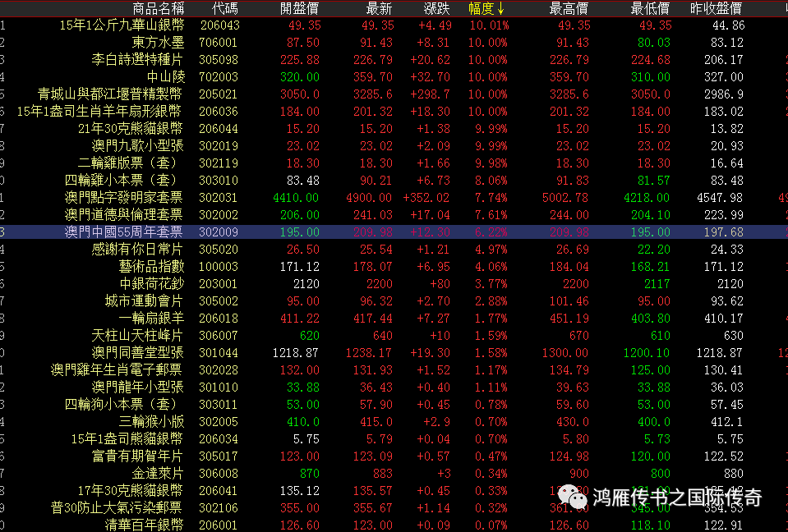788x532 pixels.
Task: Select 李白詩選特種片 row
Action: pos(394,60)
